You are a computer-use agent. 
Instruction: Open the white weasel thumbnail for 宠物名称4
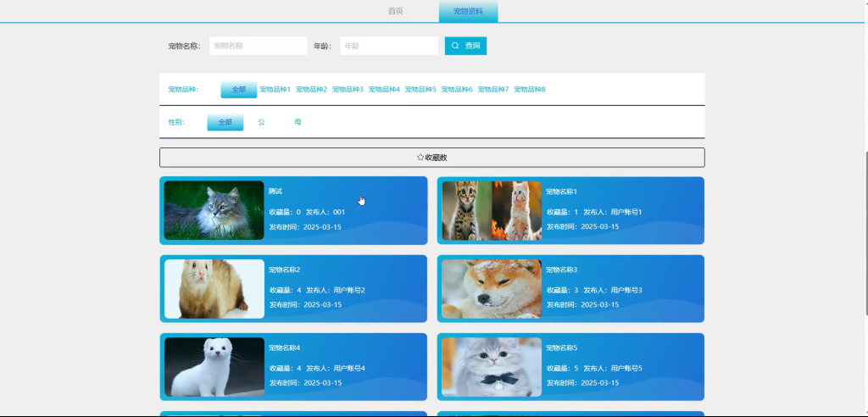214,367
